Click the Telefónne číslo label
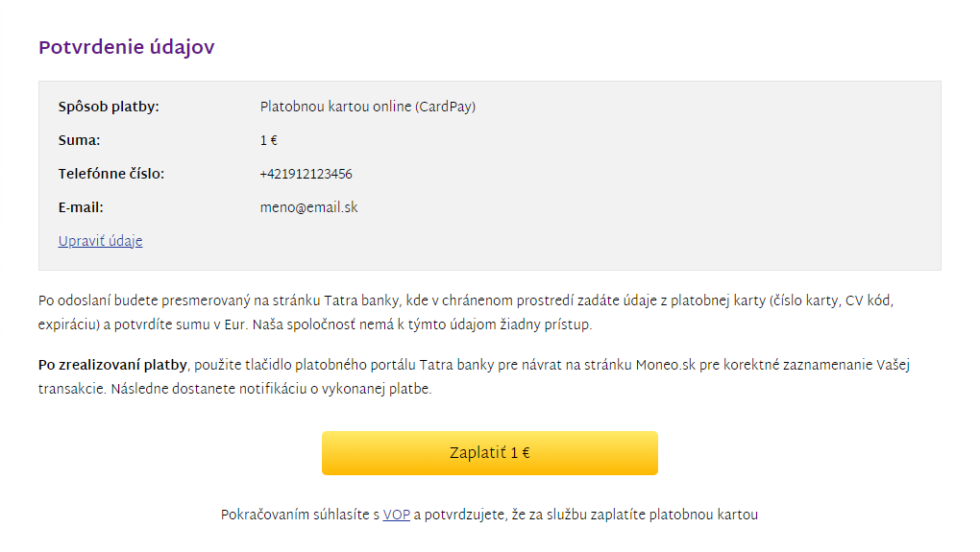 point(111,174)
